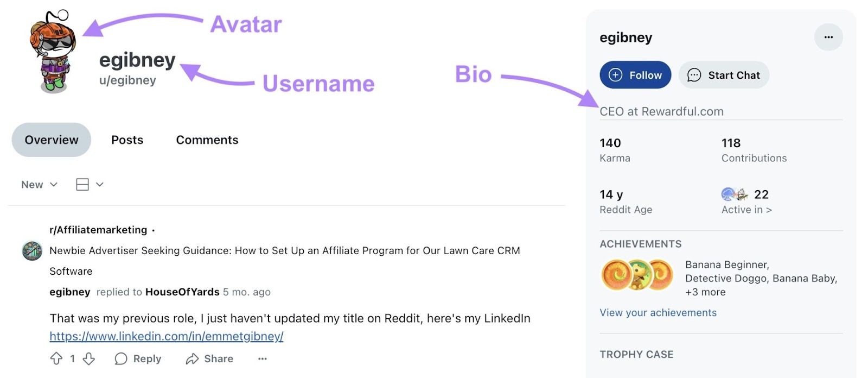Image resolution: width=868 pixels, height=378 pixels.
Task: Click the card view layout icon
Action: click(x=82, y=184)
